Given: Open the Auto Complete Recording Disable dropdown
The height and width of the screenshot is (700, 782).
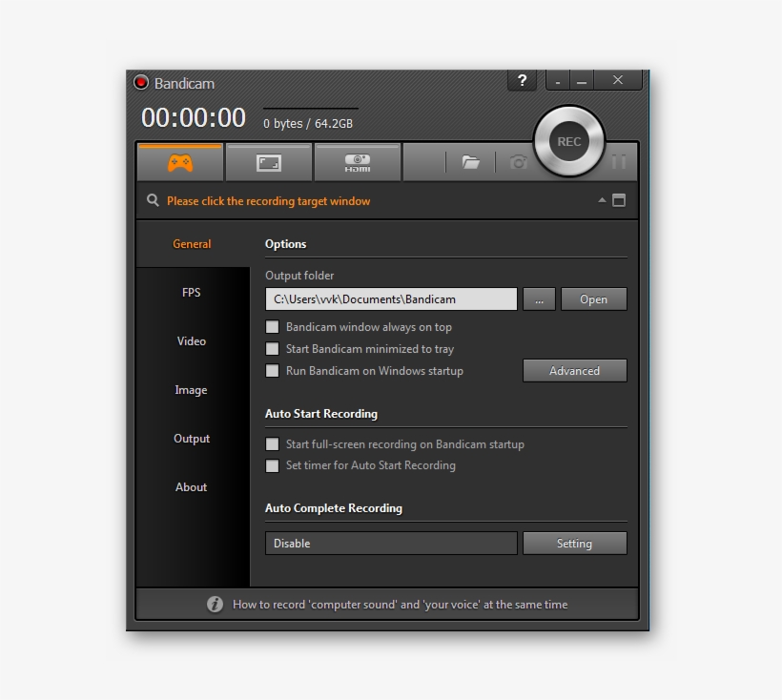Looking at the screenshot, I should (x=390, y=543).
